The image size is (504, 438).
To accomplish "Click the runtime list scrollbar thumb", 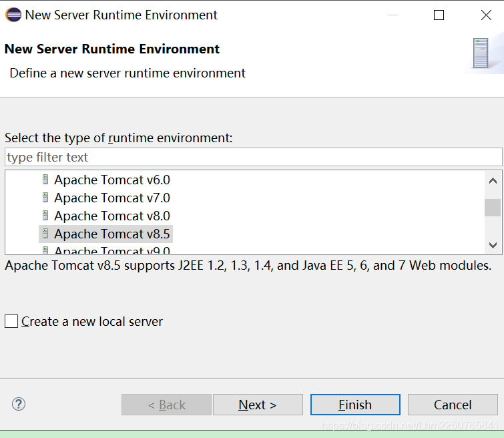I will [x=493, y=208].
